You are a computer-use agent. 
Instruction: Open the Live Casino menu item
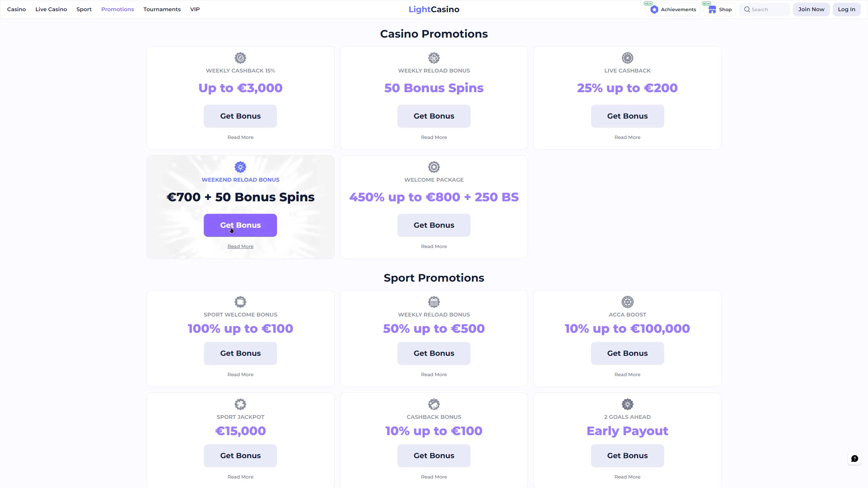51,9
